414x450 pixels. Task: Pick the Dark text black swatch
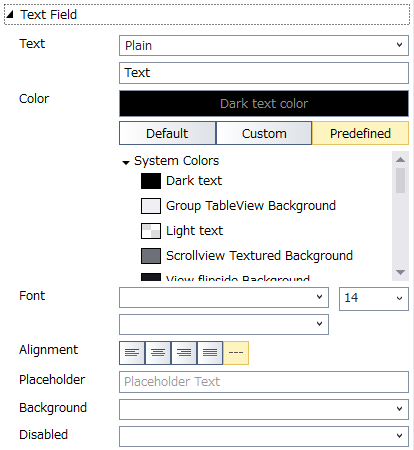click(151, 181)
